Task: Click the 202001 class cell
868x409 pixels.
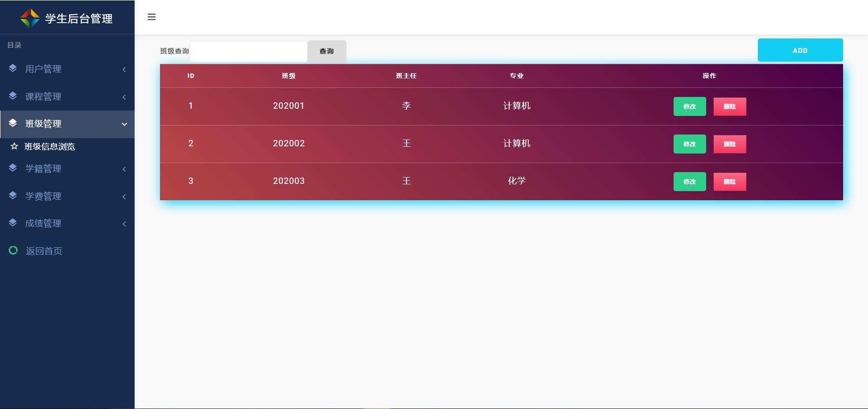Action: (x=289, y=106)
